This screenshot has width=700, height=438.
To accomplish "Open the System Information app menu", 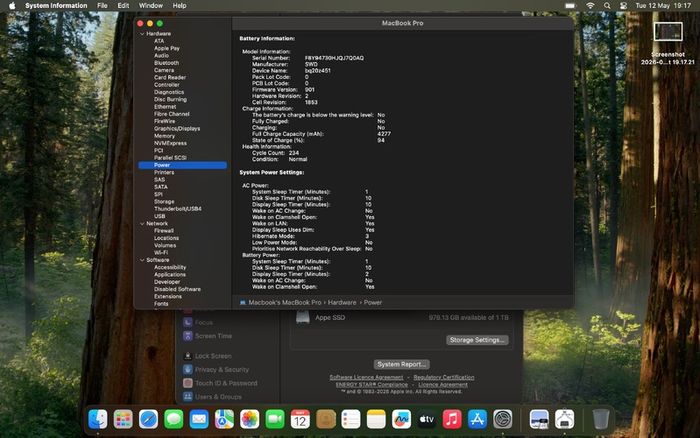I will (56, 6).
